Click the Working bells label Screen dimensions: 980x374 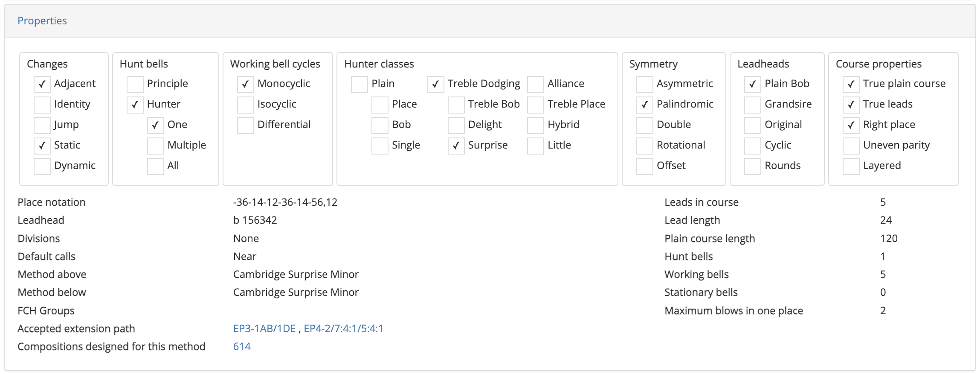pyautogui.click(x=697, y=274)
